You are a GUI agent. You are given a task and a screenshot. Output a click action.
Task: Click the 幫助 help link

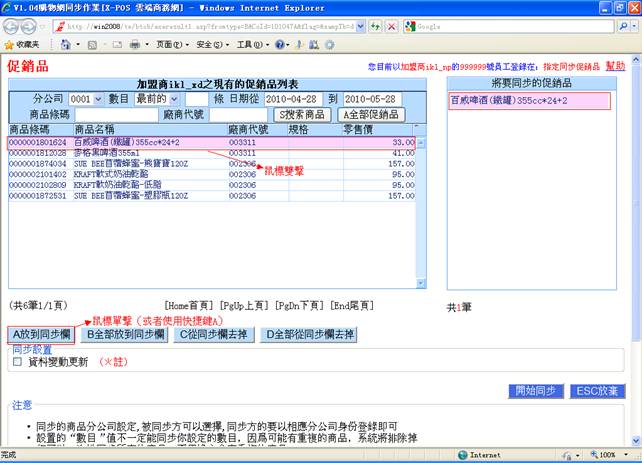pyautogui.click(x=615, y=65)
